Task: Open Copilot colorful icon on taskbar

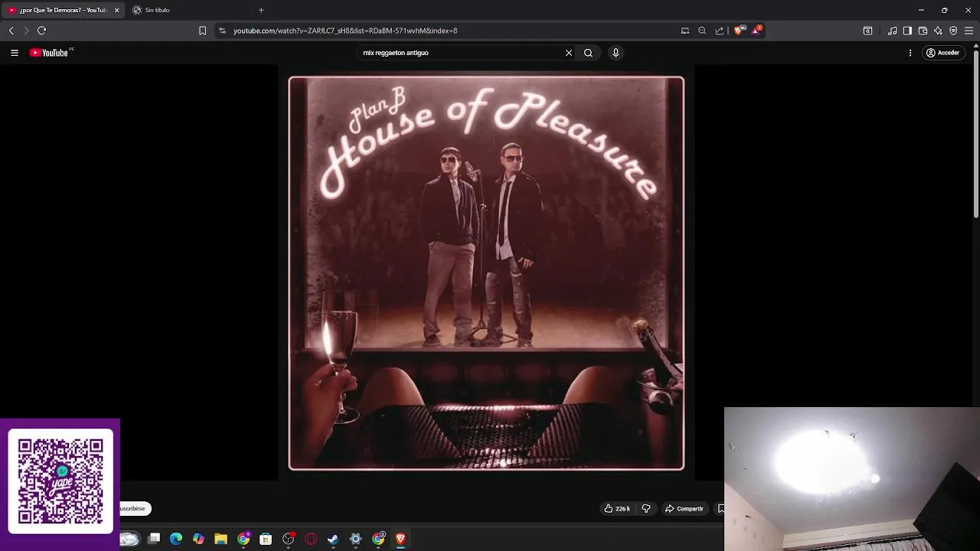Action: click(x=198, y=539)
